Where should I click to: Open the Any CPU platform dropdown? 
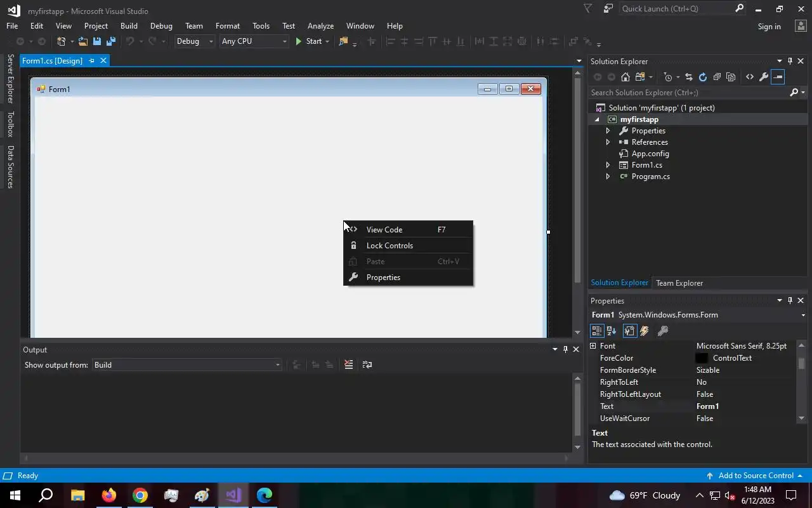click(x=254, y=41)
